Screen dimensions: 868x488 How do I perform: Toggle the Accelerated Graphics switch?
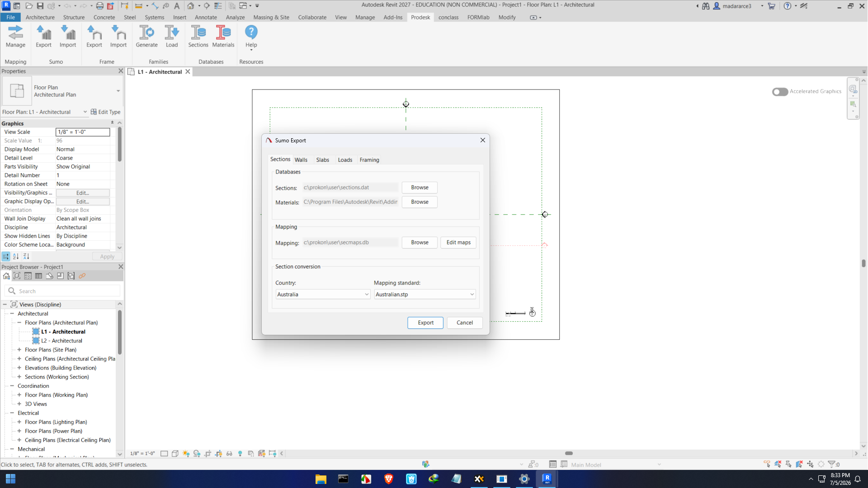[x=780, y=91]
